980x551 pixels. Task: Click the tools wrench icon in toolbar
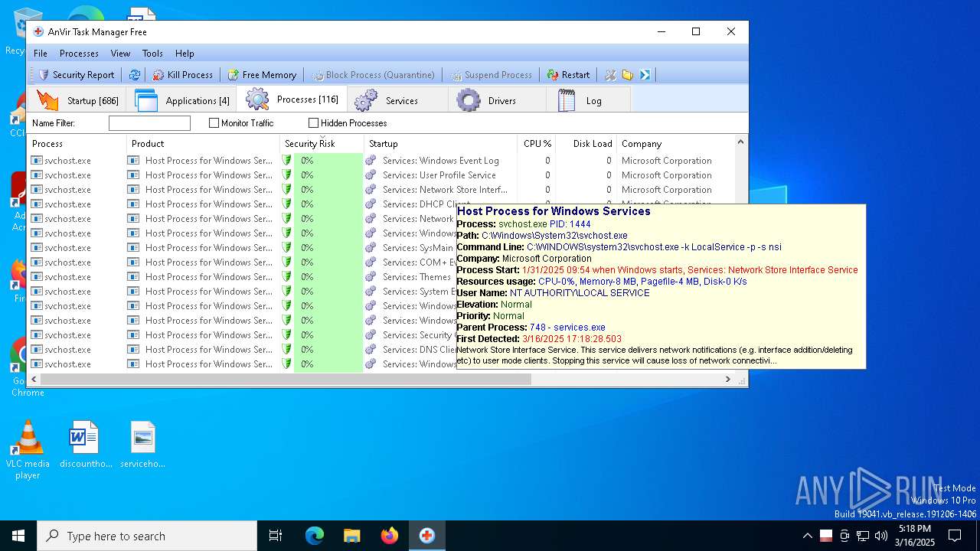click(x=610, y=75)
